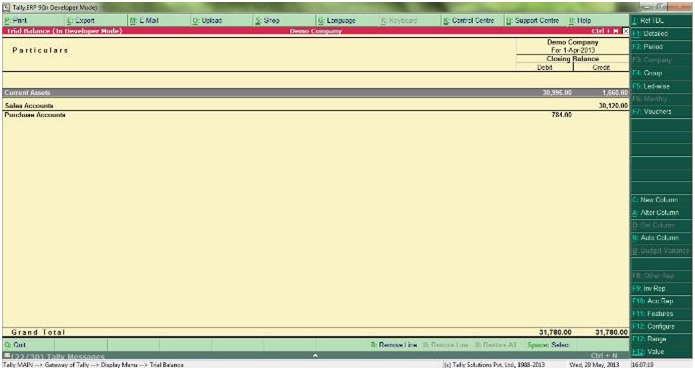Open the Print option in top bar
The width and height of the screenshot is (695, 370).
pyautogui.click(x=16, y=20)
